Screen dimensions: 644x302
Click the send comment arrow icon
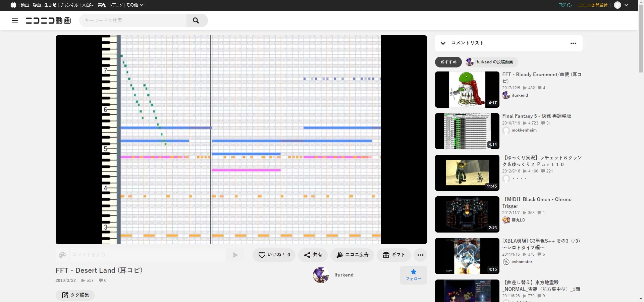pyautogui.click(x=235, y=255)
